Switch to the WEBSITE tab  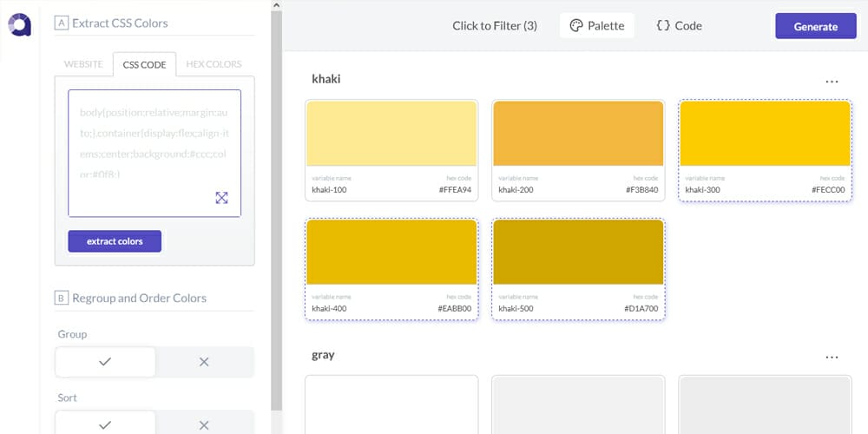83,64
